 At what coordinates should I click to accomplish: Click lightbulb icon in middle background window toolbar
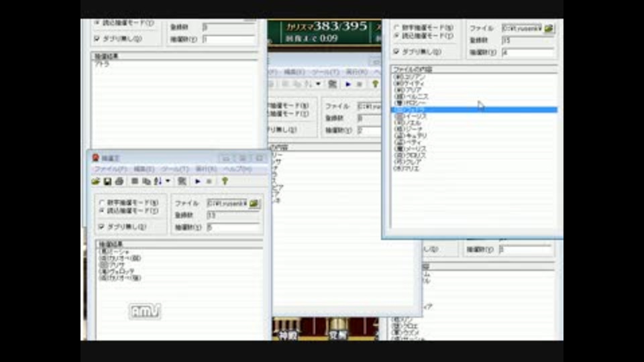point(375,84)
